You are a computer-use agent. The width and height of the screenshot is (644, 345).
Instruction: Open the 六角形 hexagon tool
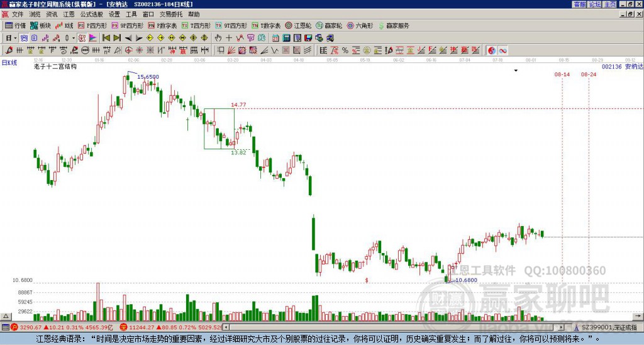(360, 25)
